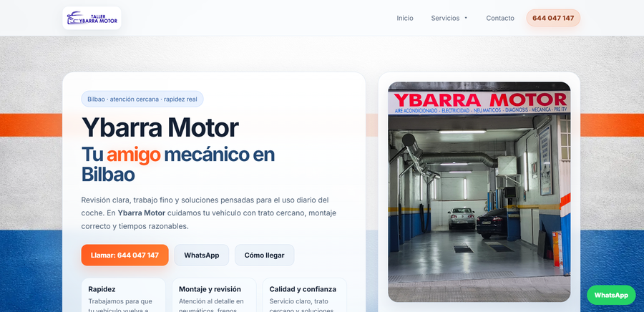Select the Montaje y revisión card heading
Screen dimensions: 644x312
210,289
